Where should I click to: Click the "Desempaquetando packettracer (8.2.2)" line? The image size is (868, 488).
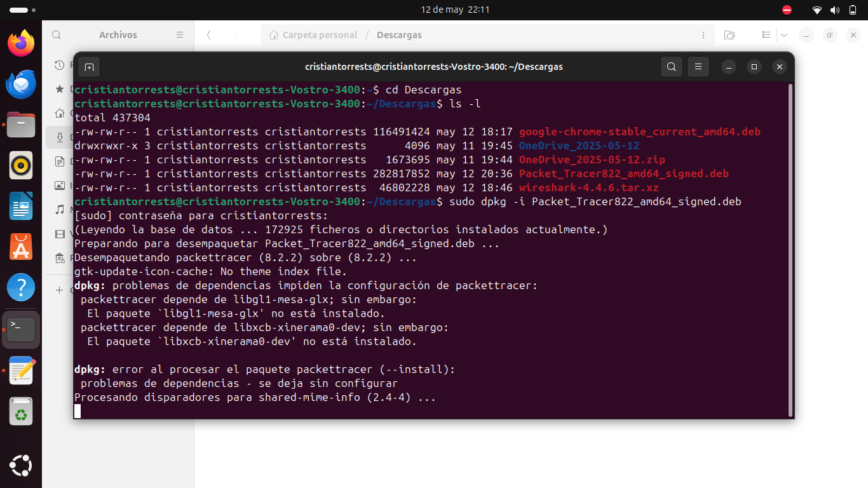tap(245, 258)
